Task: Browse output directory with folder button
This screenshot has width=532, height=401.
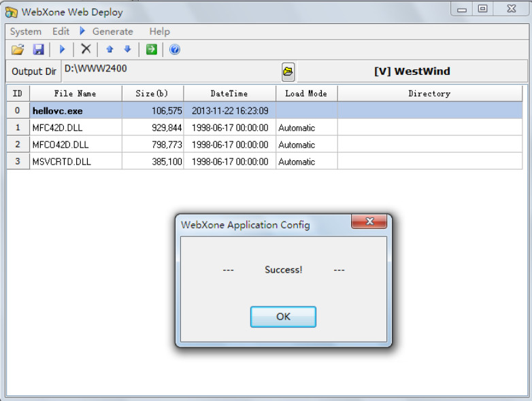Action: pos(288,71)
